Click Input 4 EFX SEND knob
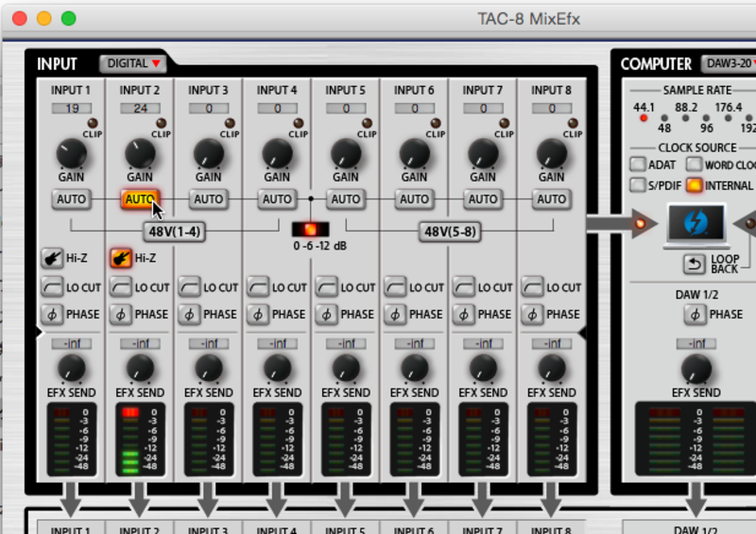The image size is (756, 534). point(277,368)
